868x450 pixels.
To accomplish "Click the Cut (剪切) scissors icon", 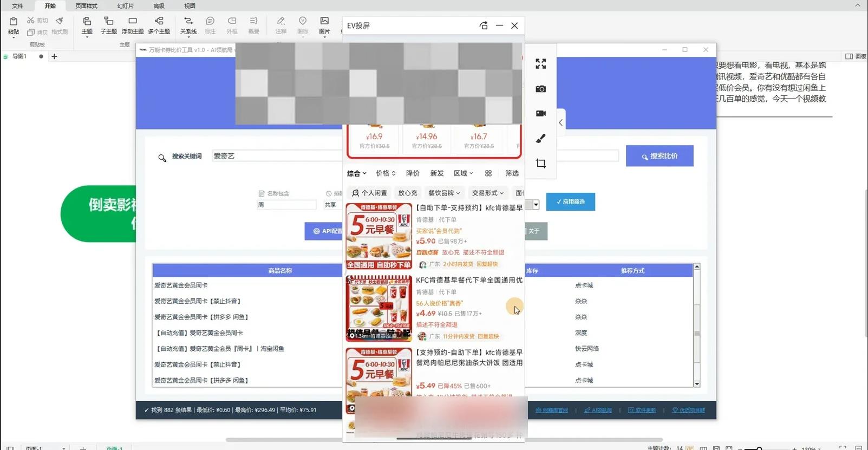I will 31,20.
